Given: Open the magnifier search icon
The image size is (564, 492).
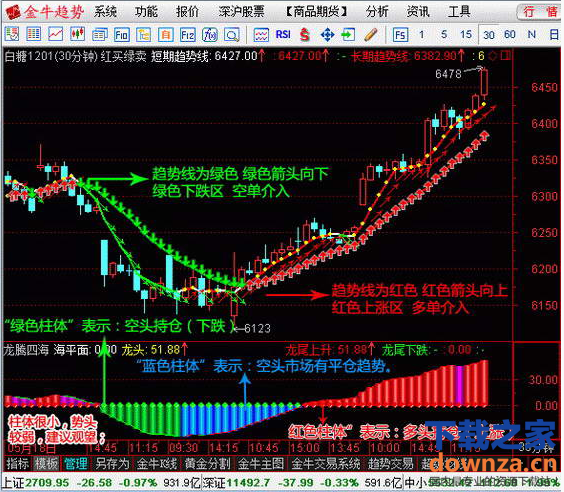Looking at the screenshot, I should (x=231, y=35).
